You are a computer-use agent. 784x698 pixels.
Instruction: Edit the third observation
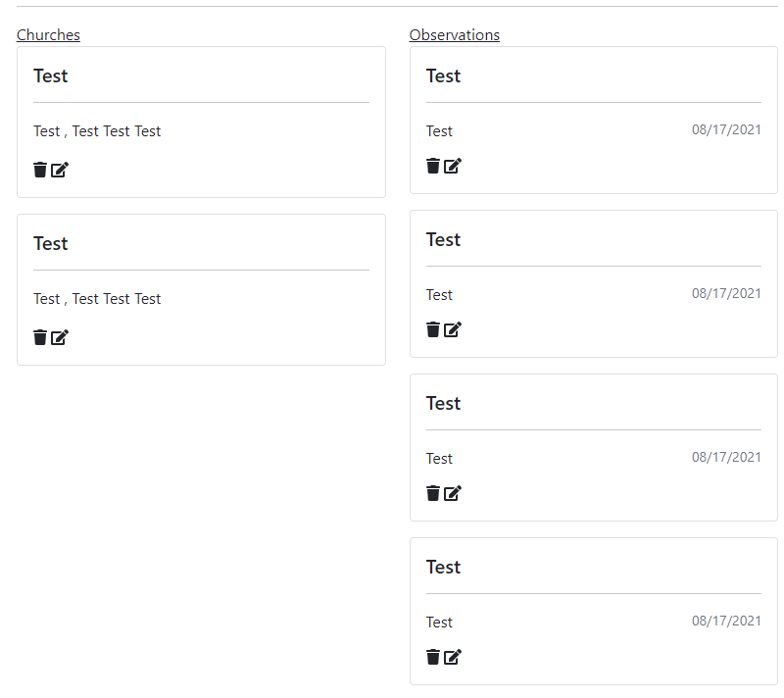(x=452, y=493)
